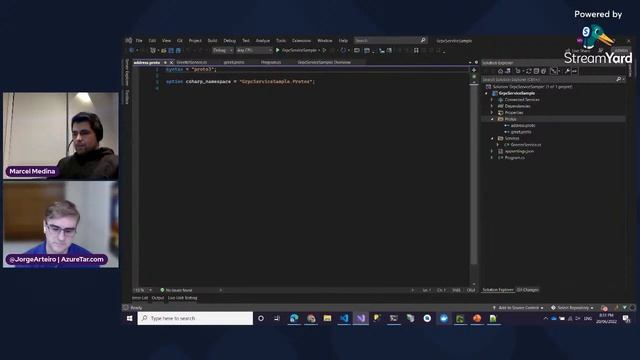This screenshot has height=360, width=640.
Task: Click the No issues found indicator
Action: tap(176, 290)
